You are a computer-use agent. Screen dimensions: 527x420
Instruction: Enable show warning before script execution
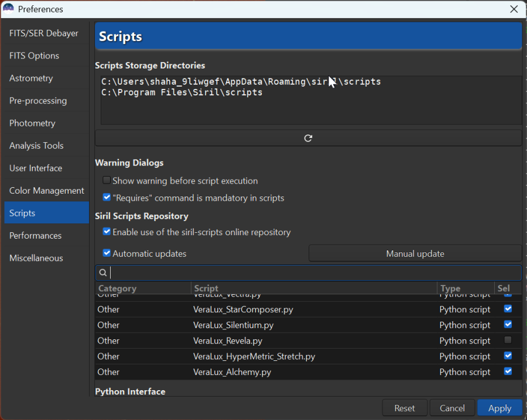[107, 181]
